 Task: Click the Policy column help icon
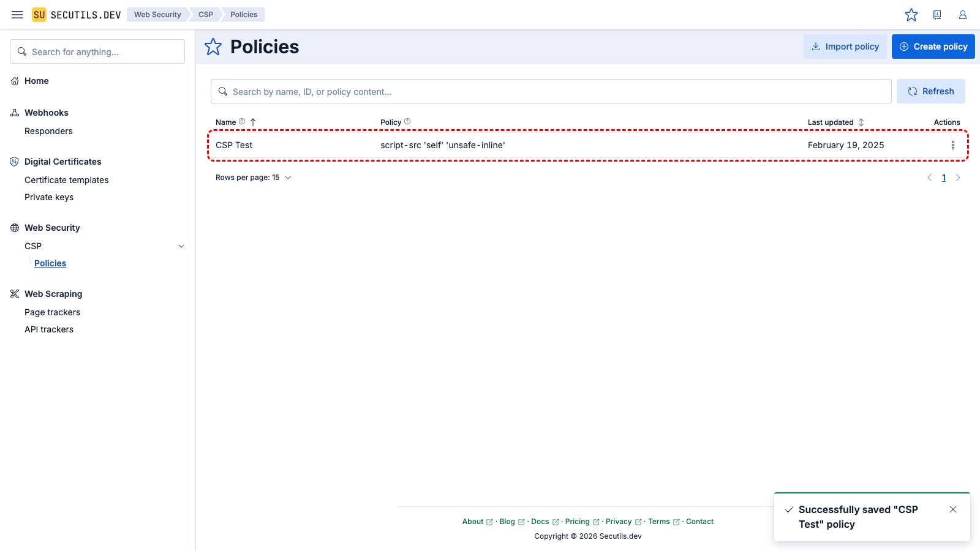click(x=406, y=121)
